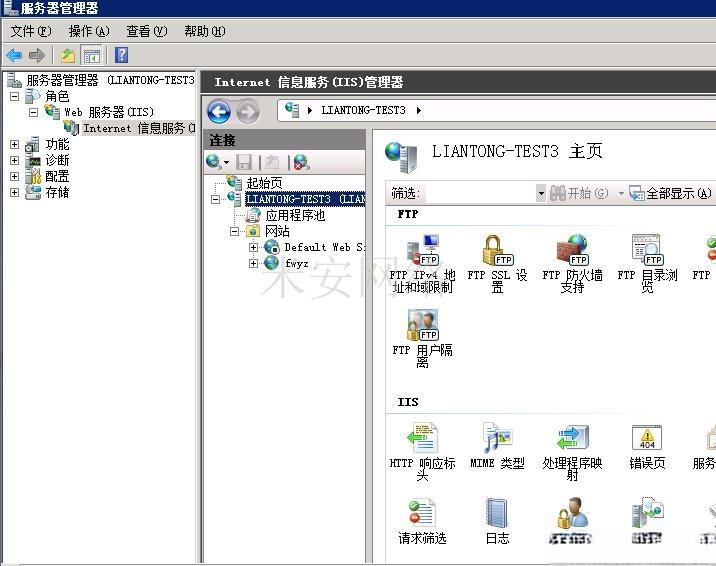
Task: Expand the 存储 tree node
Action: (x=15, y=193)
